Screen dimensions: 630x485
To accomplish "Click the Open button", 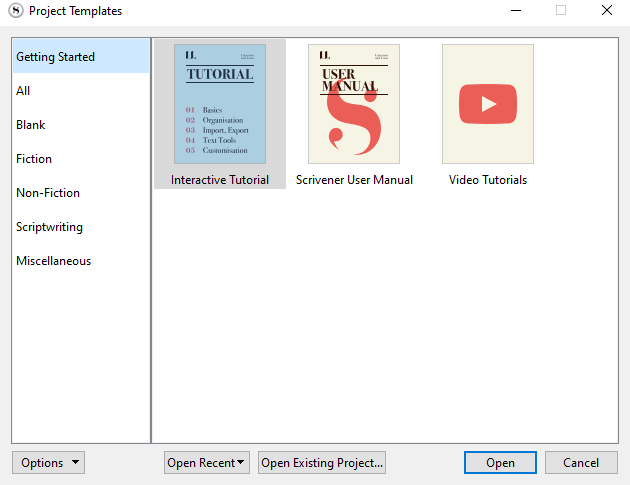I will tap(500, 462).
